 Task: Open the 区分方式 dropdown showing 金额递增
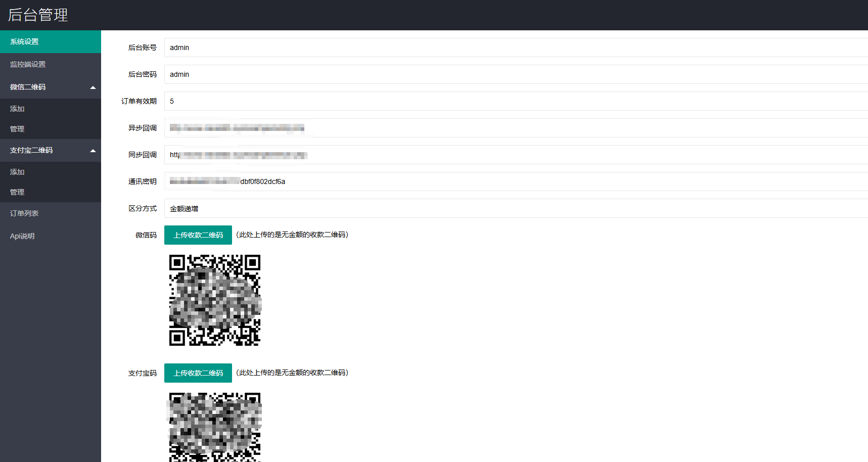[516, 208]
